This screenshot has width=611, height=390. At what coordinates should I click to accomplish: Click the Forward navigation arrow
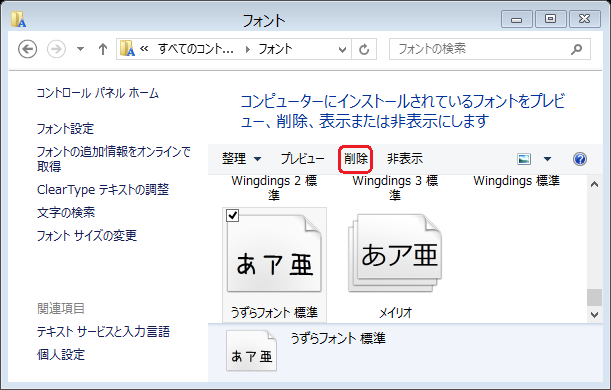(57, 49)
